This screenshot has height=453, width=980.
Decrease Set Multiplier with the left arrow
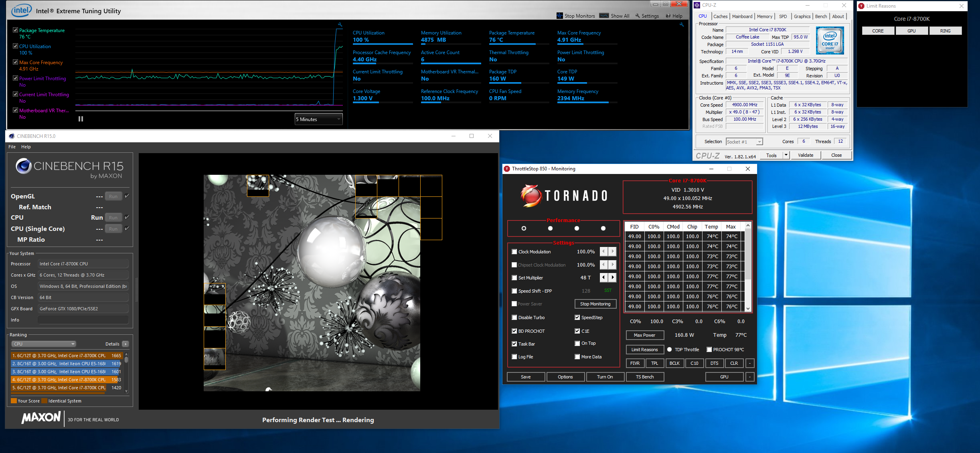coord(604,277)
